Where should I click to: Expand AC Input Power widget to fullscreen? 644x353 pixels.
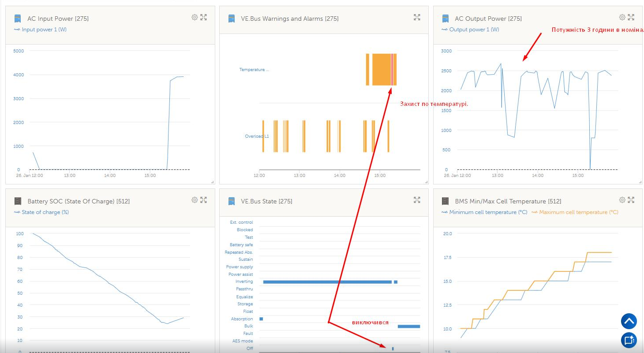pyautogui.click(x=203, y=17)
